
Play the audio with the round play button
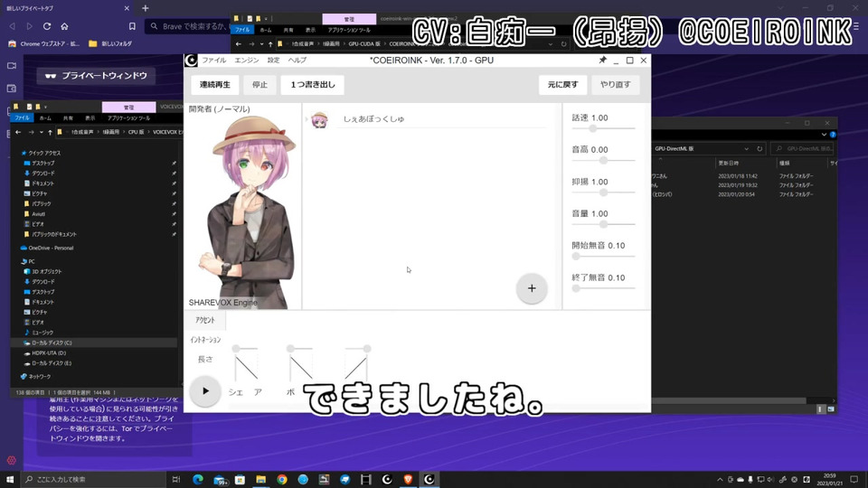point(205,391)
